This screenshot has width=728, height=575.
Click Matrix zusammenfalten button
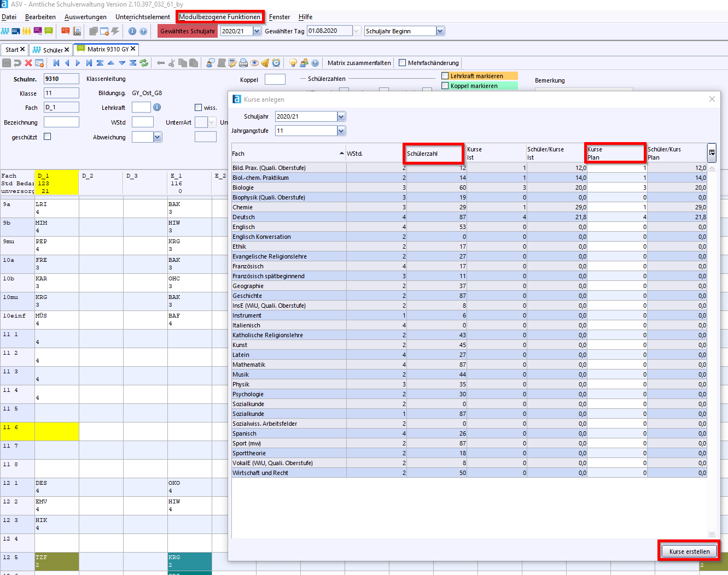(359, 63)
